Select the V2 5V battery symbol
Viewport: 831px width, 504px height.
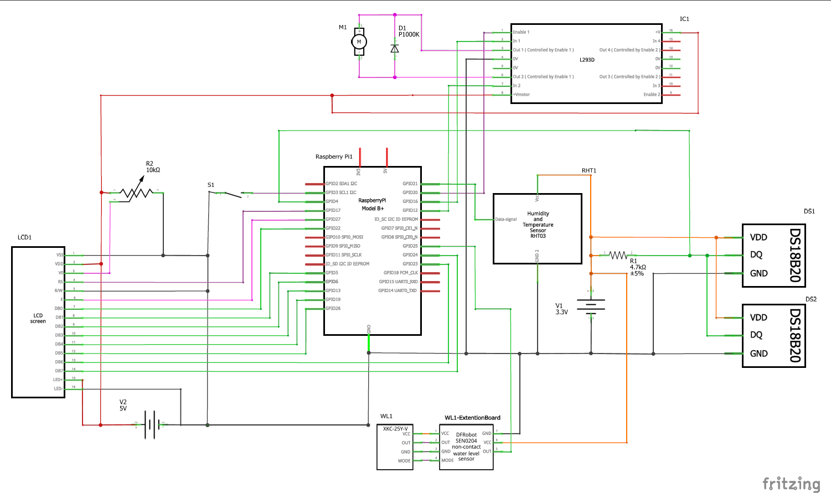click(x=151, y=424)
